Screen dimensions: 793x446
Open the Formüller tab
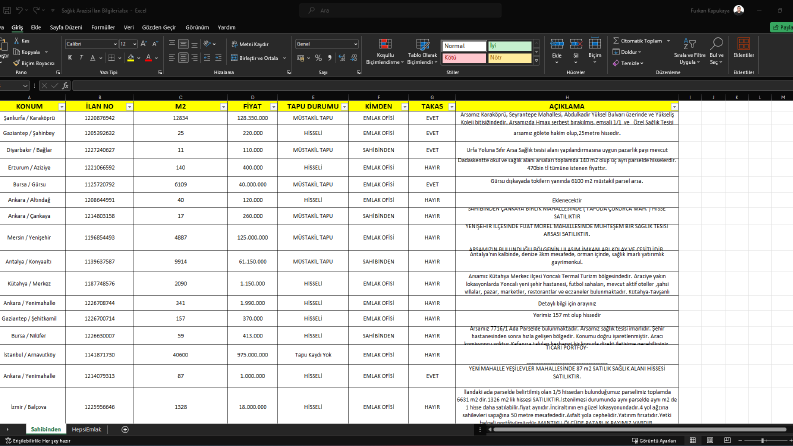point(103,27)
